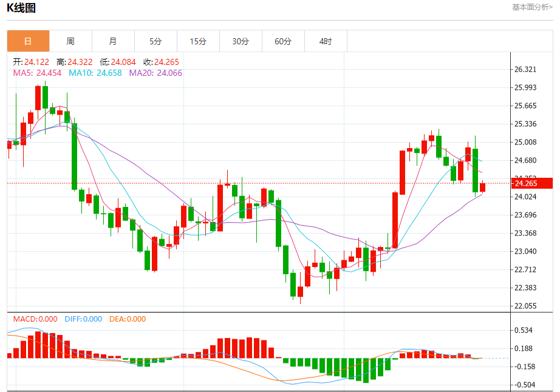Open the 5分 timeframe tab
This screenshot has height=392, width=560.
155,41
